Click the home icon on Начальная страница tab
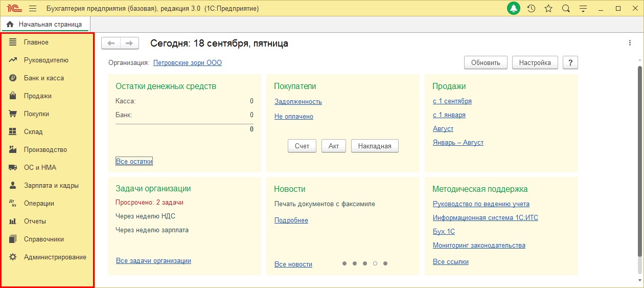 click(10, 24)
